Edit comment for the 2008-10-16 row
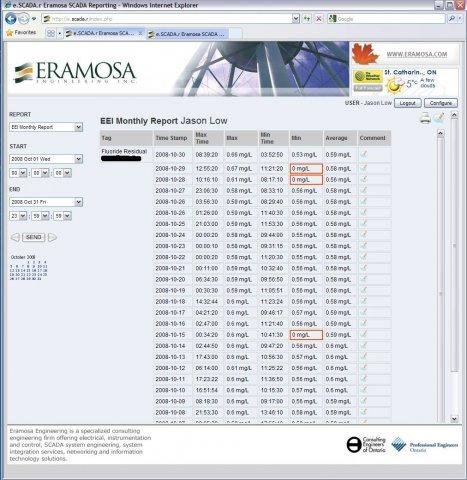 click(364, 323)
